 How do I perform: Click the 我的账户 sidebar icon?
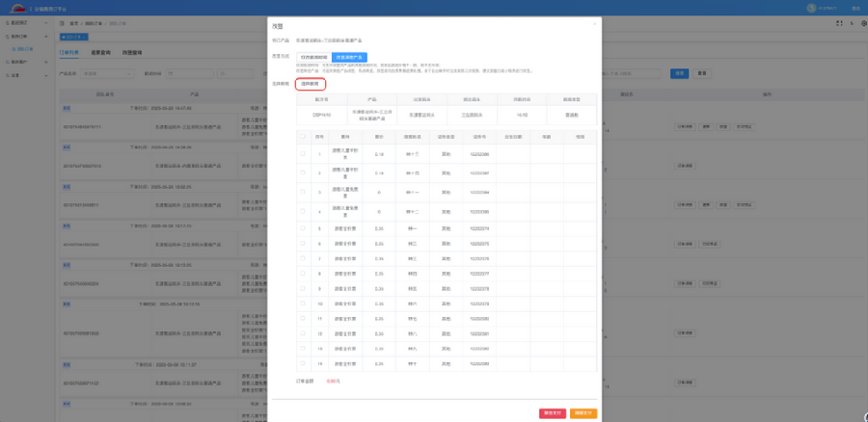pyautogui.click(x=8, y=62)
